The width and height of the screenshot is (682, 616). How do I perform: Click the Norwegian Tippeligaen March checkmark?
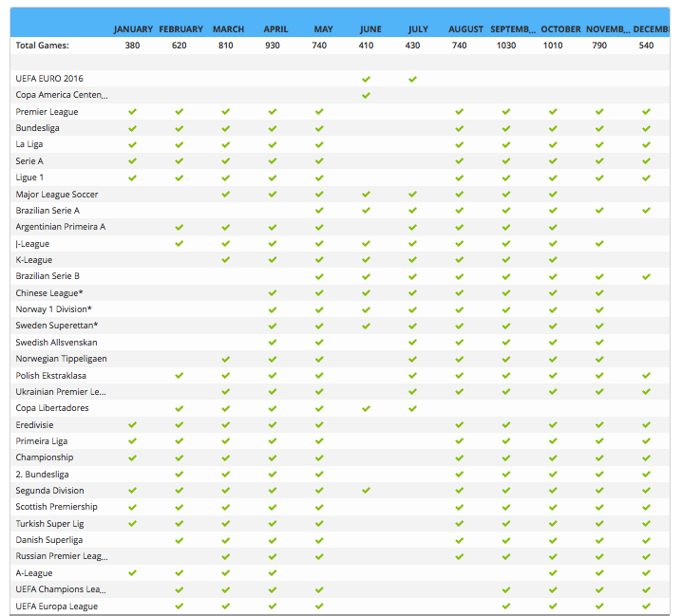[226, 360]
